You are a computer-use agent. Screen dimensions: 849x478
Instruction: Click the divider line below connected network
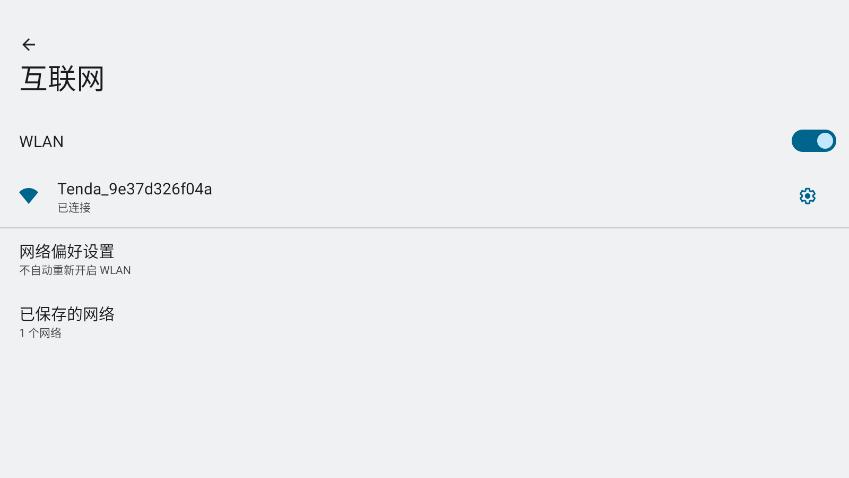pyautogui.click(x=424, y=228)
